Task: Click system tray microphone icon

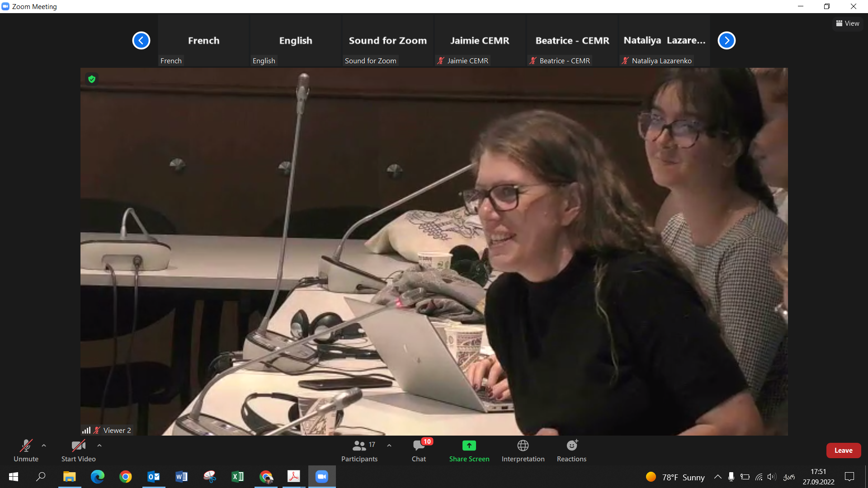Action: point(731,477)
